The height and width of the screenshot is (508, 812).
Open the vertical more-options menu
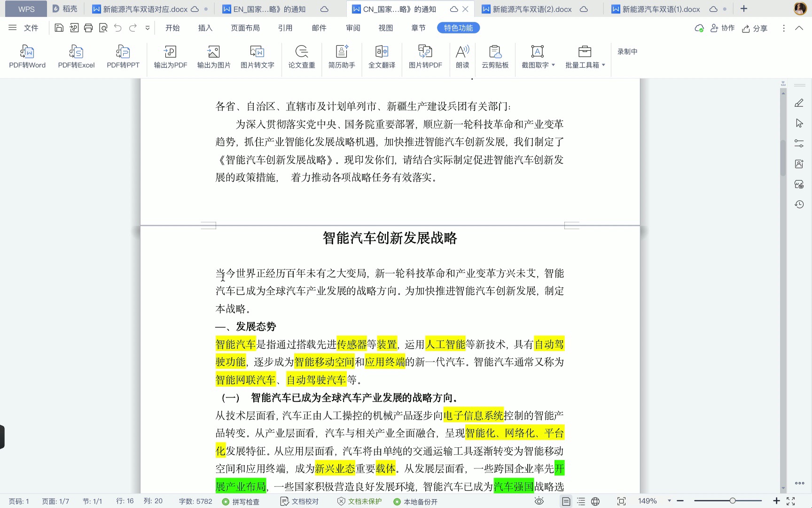point(783,28)
